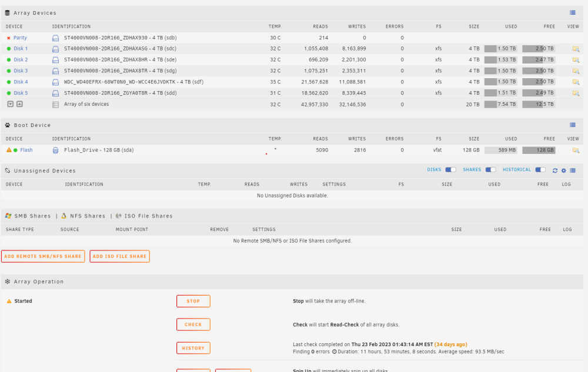588x372 pixels.
Task: Spin down all disks arrow button
Action: pos(11,104)
